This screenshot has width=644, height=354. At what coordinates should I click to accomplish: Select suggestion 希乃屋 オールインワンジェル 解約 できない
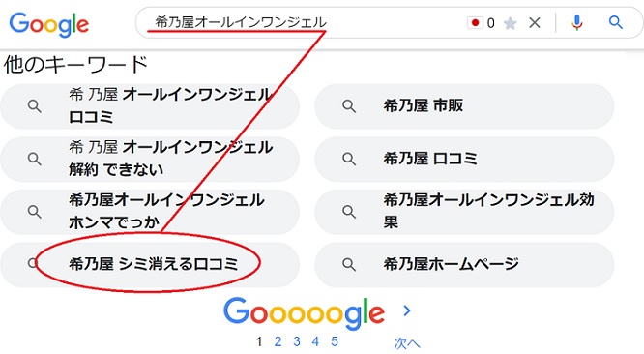[150, 159]
